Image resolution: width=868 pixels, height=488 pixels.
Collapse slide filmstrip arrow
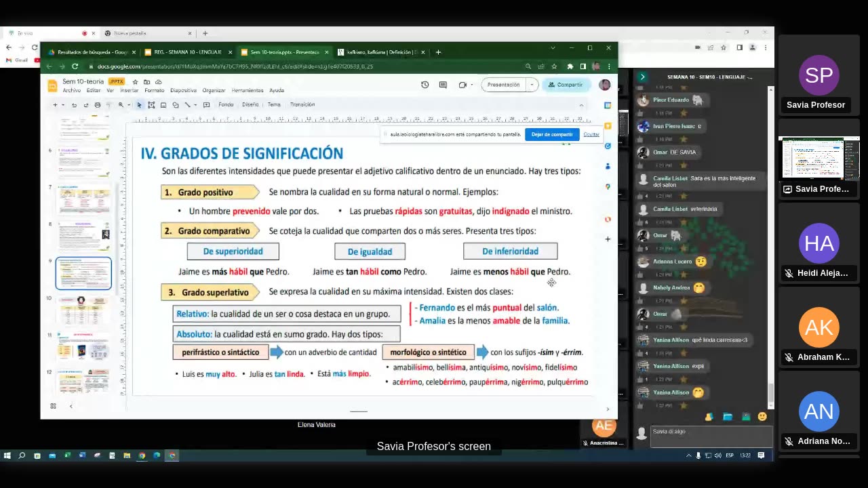pos(71,406)
